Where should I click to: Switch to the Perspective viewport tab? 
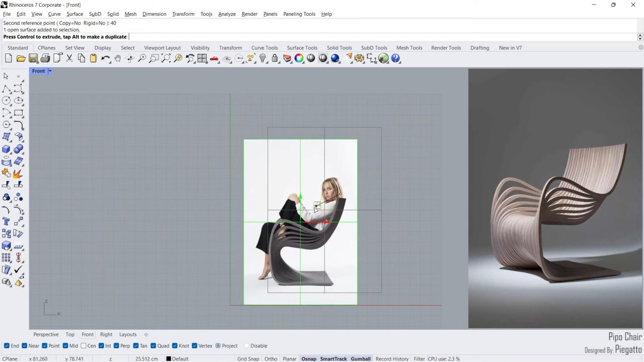46,334
